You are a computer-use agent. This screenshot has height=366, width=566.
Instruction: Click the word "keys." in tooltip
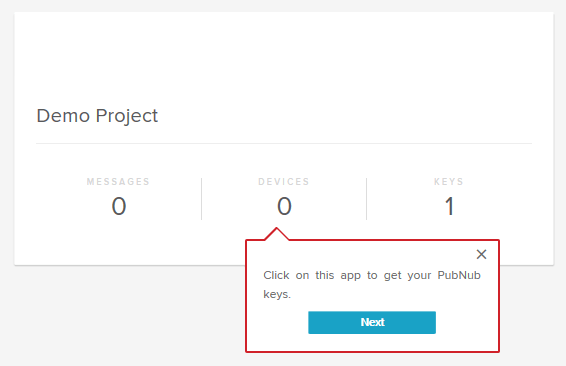pyautogui.click(x=277, y=294)
